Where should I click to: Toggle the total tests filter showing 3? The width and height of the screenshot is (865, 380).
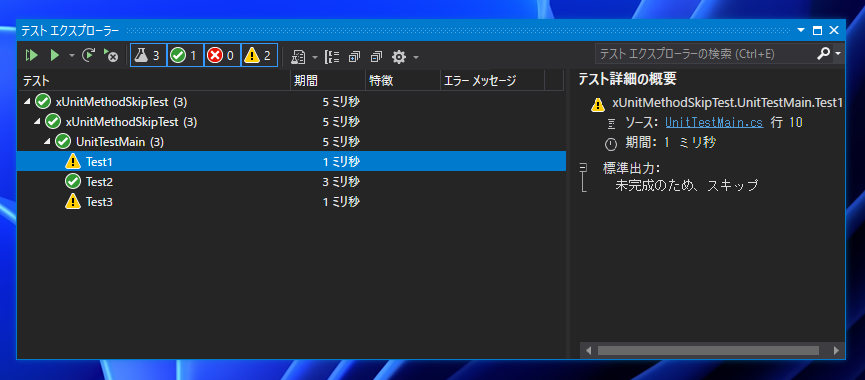click(x=148, y=55)
